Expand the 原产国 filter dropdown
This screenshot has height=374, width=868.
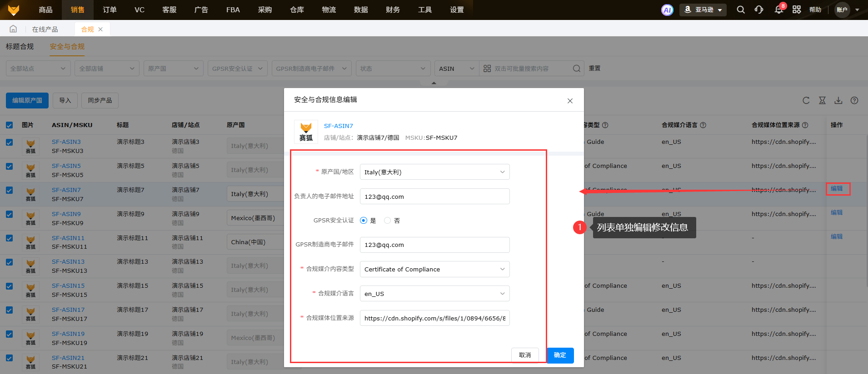click(x=173, y=69)
